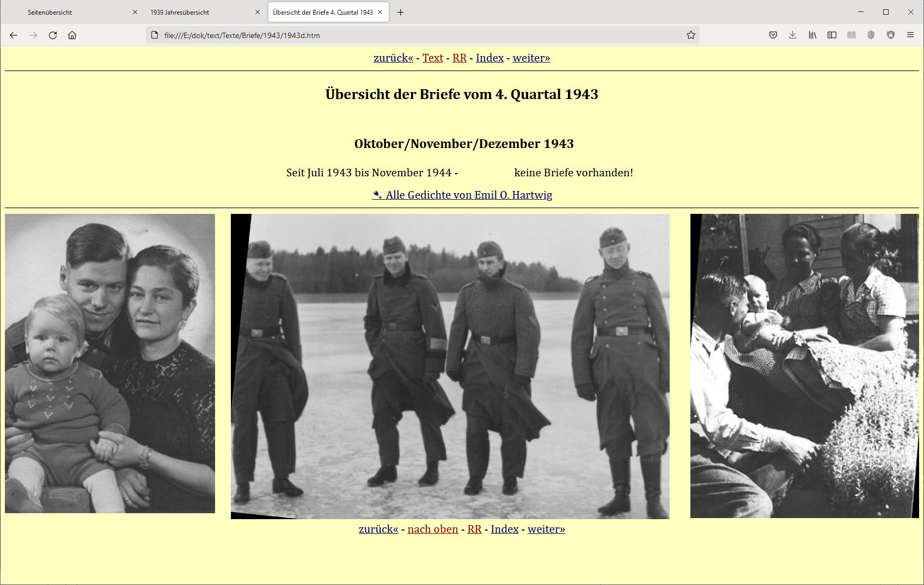Close the 1939 Jahresübersicht tab
924x585 pixels.
(258, 13)
